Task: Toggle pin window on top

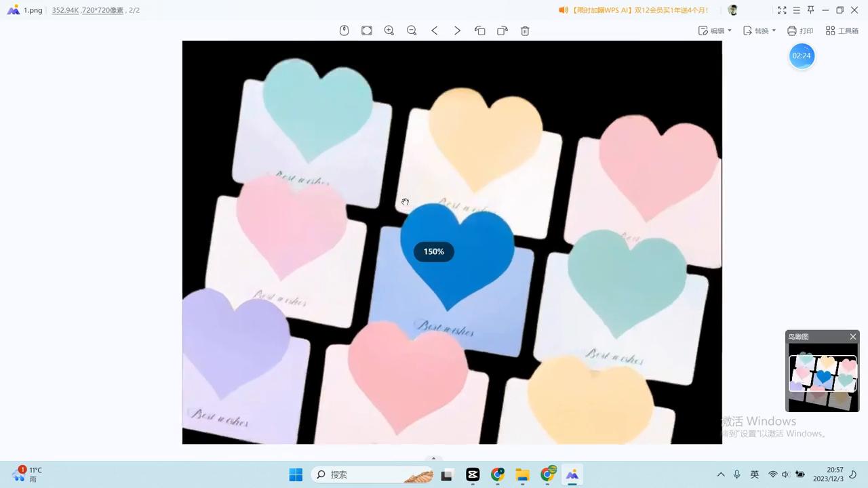Action: click(x=810, y=10)
